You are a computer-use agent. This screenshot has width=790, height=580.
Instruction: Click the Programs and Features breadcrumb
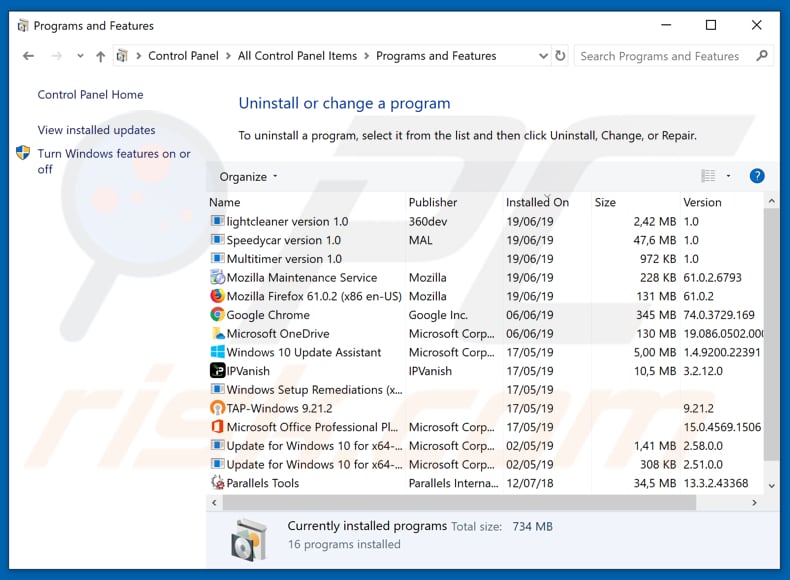click(436, 55)
